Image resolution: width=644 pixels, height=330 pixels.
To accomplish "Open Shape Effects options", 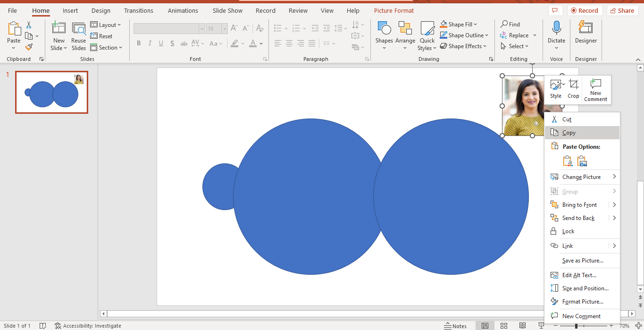I will click(463, 46).
